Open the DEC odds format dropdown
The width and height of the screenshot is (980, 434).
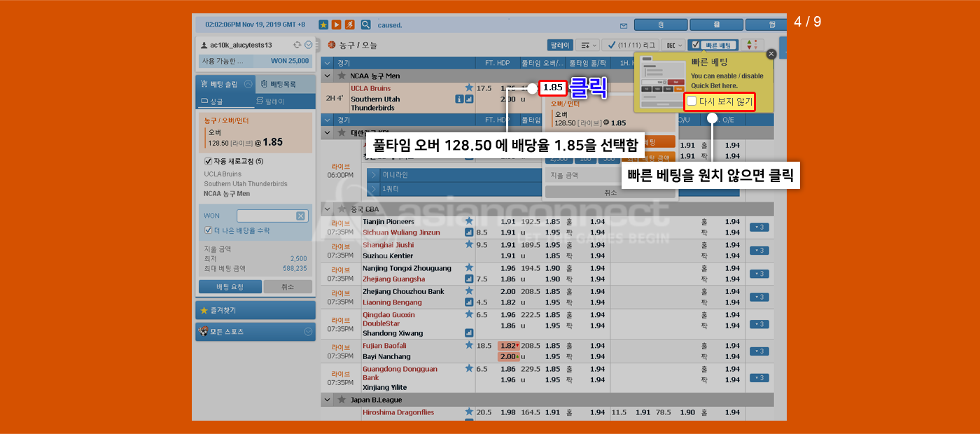pyautogui.click(x=673, y=45)
